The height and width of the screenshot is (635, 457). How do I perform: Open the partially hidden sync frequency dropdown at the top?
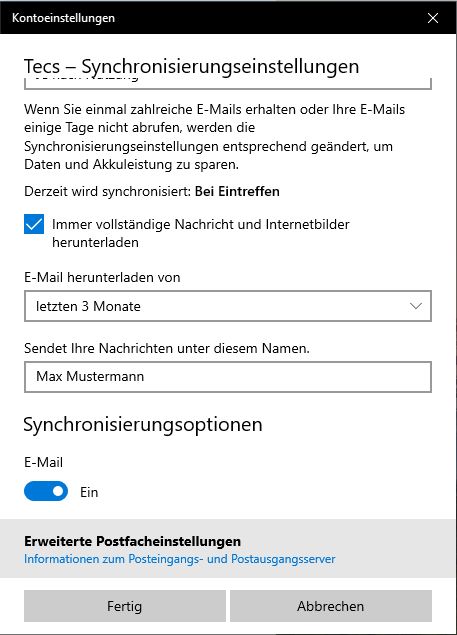pos(228,83)
